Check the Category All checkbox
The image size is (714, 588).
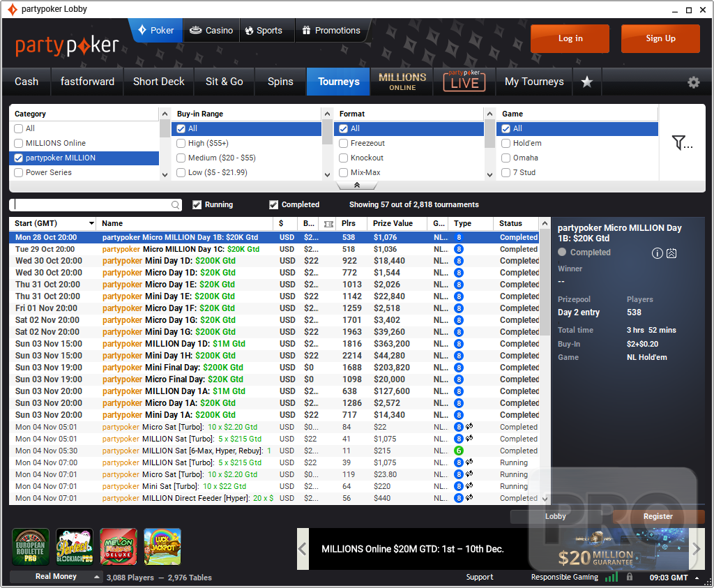(x=19, y=128)
